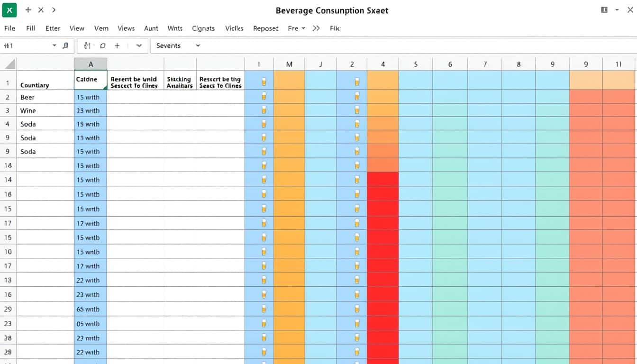
Task: Select the column header labeled 6
Action: coord(450,64)
